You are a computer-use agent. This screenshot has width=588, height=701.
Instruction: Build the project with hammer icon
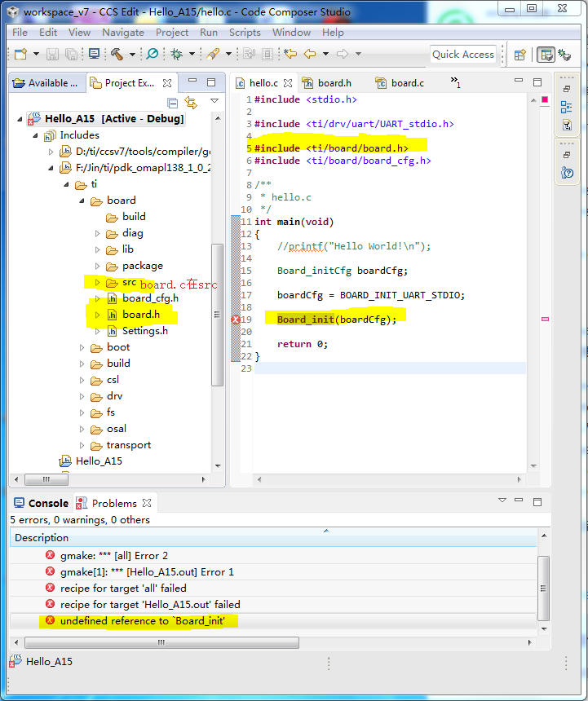(117, 54)
